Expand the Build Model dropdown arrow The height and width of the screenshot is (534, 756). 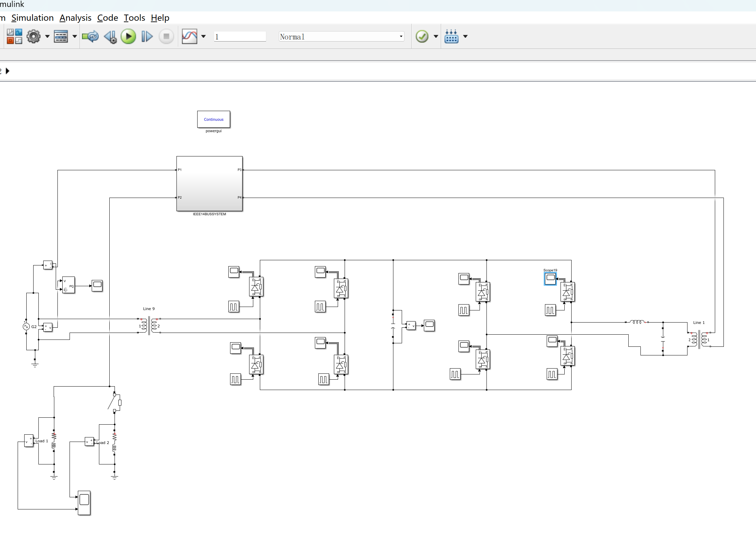click(x=465, y=36)
